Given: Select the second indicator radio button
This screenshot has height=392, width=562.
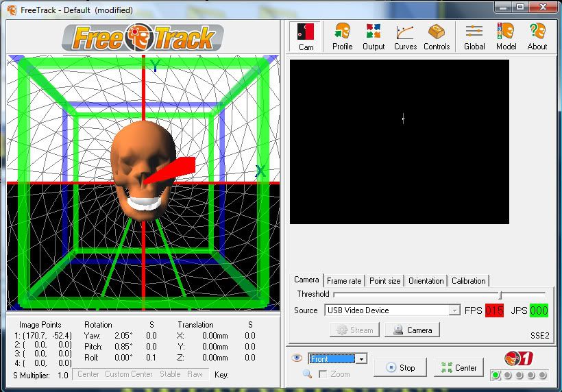Looking at the screenshot, I should coord(508,375).
